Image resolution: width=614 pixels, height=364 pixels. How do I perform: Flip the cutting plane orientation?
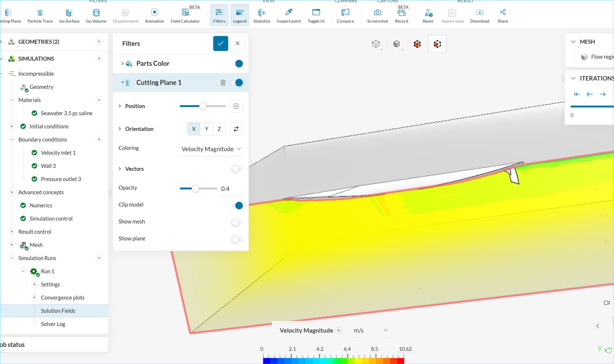click(236, 129)
